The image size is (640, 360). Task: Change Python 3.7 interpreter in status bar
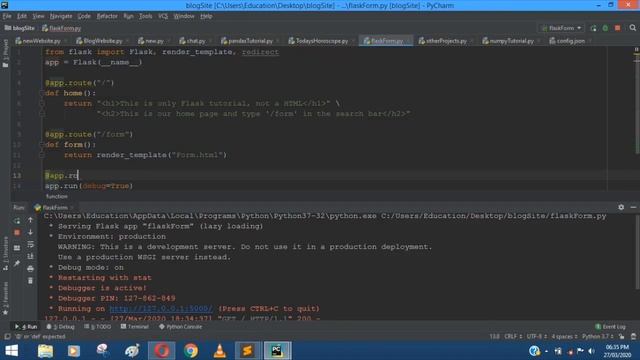597,336
